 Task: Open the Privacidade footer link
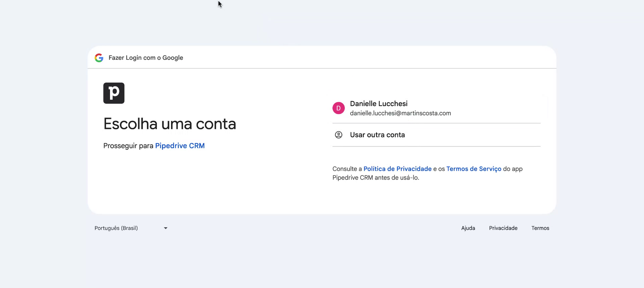click(503, 228)
